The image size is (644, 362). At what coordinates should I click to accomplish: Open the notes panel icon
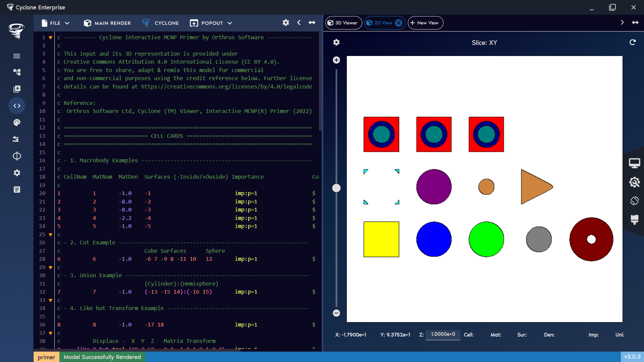coord(16,189)
